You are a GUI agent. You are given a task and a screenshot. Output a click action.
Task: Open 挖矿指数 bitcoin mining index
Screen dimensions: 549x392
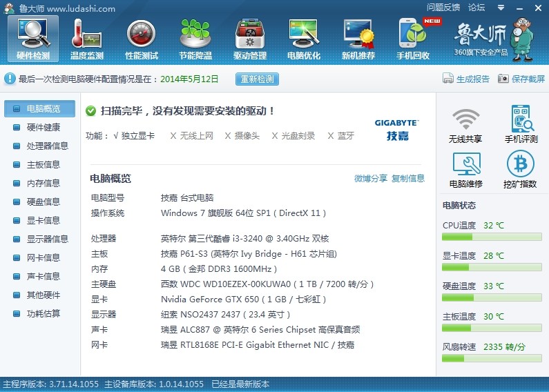tap(520, 170)
